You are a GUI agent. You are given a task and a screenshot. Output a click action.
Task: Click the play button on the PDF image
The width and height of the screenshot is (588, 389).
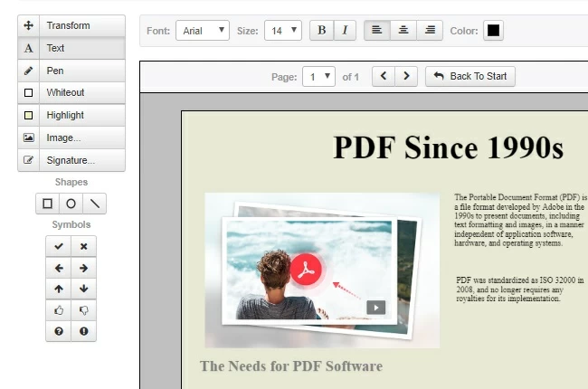(375, 308)
